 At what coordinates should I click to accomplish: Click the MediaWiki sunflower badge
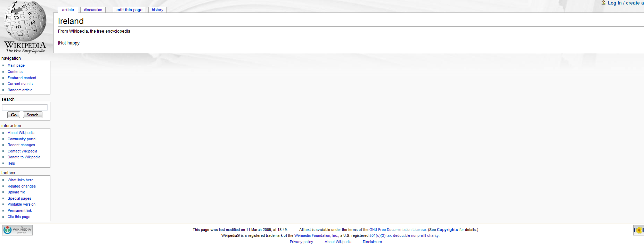click(x=638, y=230)
